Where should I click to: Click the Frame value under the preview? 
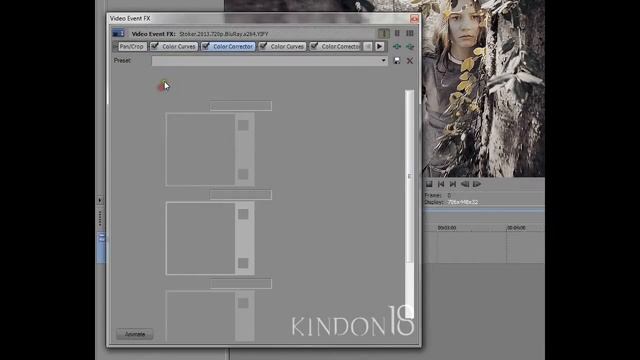coord(449,196)
